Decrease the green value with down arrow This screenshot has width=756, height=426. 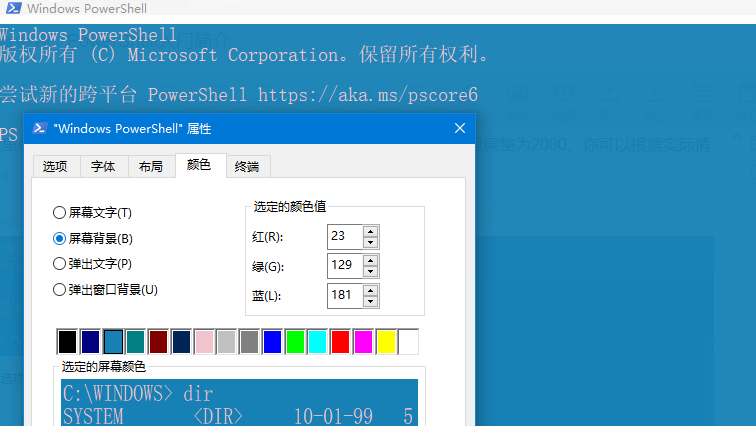coord(370,272)
